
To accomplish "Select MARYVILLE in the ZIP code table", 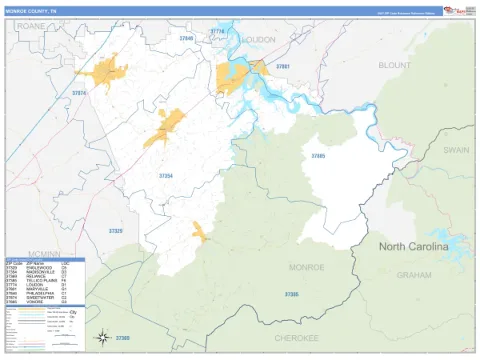I will [x=37, y=289].
